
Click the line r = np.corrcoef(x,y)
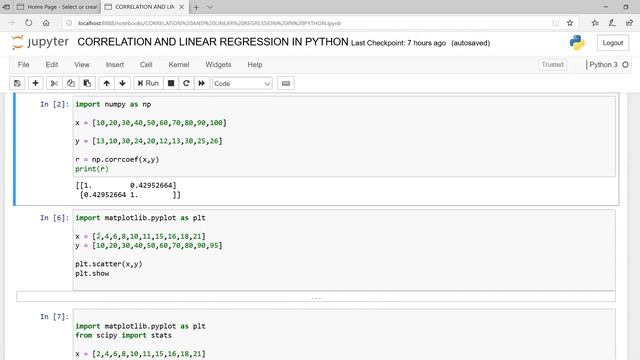[117, 160]
